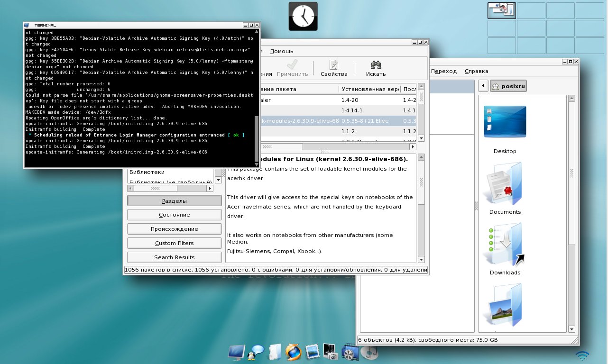Viewport: 608px width, 364px height.
Task: Open the postage stamp image dock icon
Action: coord(313,352)
